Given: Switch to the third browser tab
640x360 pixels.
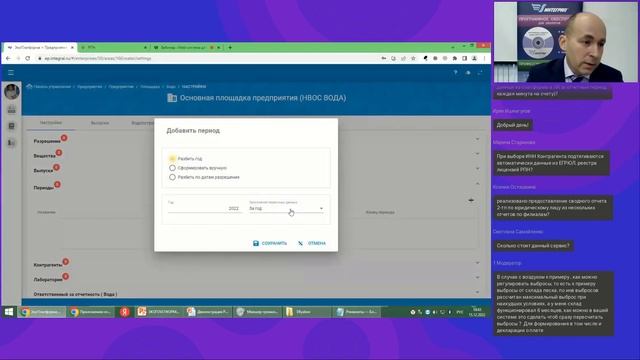Looking at the screenshot, I should point(187,47).
